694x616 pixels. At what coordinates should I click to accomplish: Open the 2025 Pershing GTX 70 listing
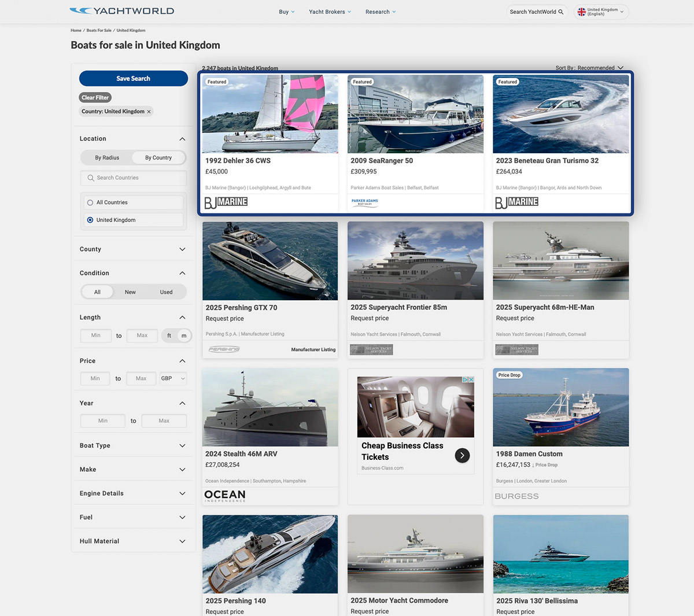point(241,308)
